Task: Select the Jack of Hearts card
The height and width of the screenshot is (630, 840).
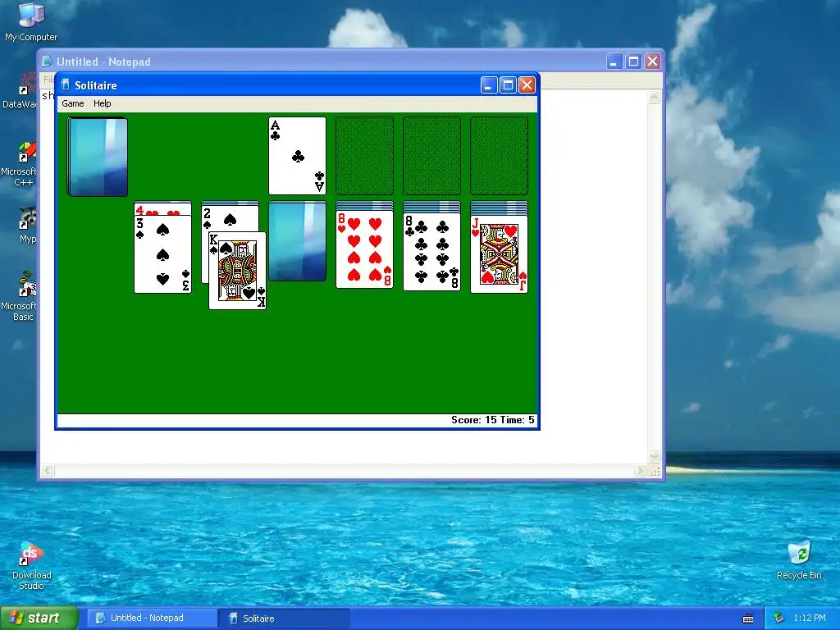Action: 499,254
